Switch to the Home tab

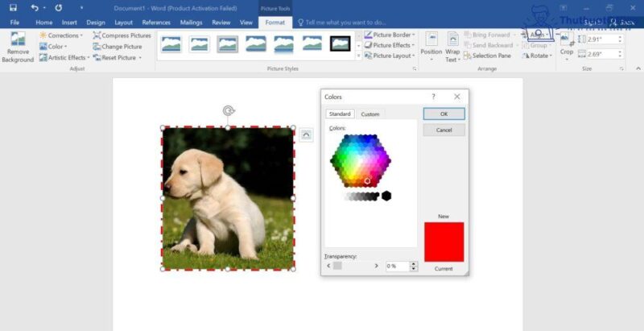(x=44, y=23)
